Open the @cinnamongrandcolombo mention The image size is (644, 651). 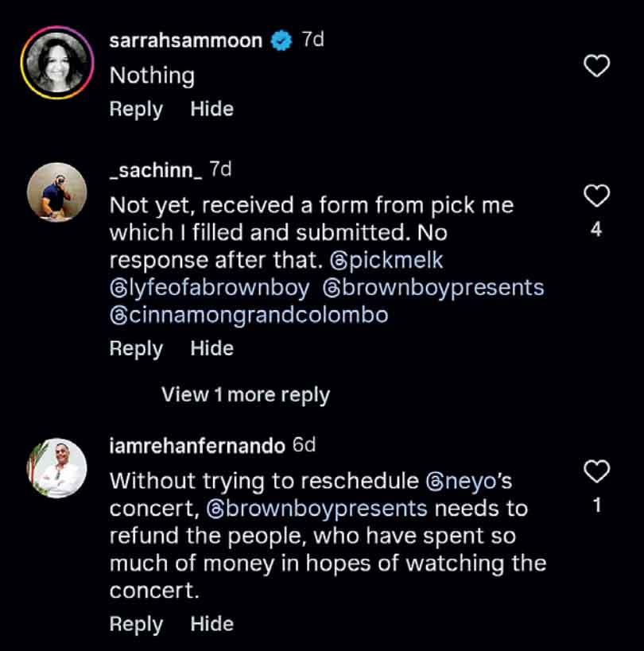[x=248, y=315]
